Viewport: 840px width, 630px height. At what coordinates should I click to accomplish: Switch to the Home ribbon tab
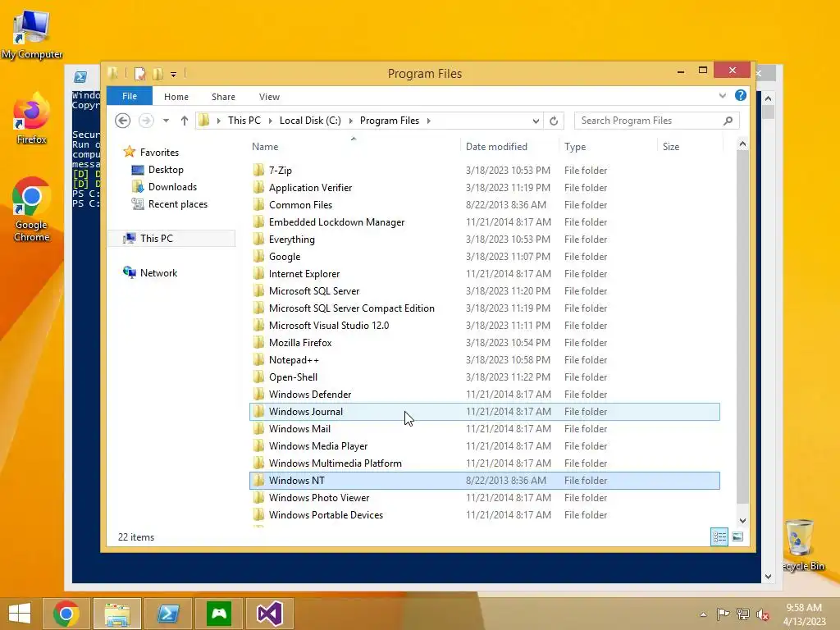pos(176,97)
